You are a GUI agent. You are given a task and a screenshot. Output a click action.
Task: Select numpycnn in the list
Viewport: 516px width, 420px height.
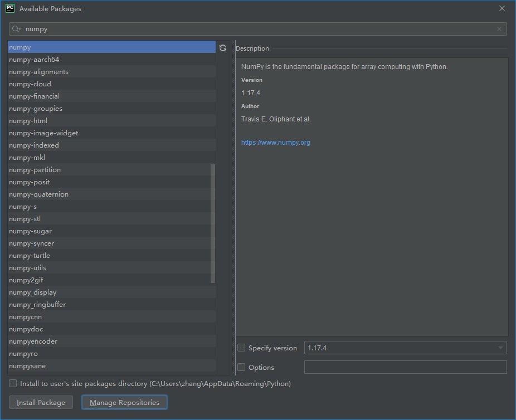click(x=111, y=317)
